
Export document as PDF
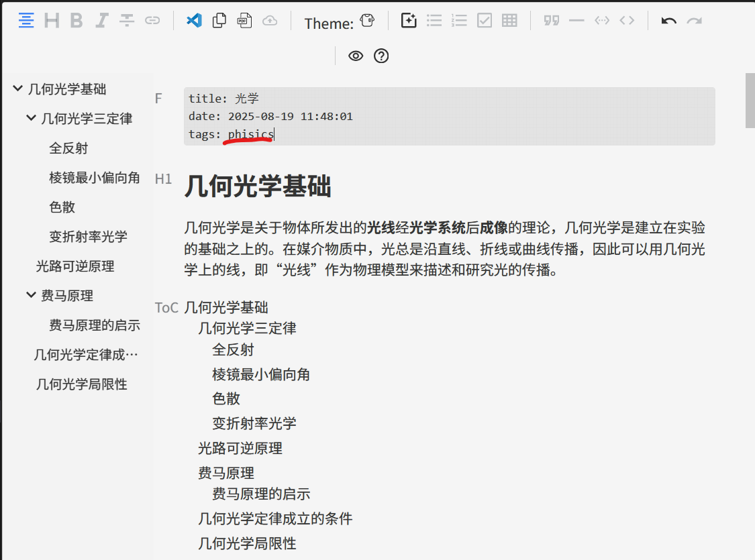[x=244, y=21]
